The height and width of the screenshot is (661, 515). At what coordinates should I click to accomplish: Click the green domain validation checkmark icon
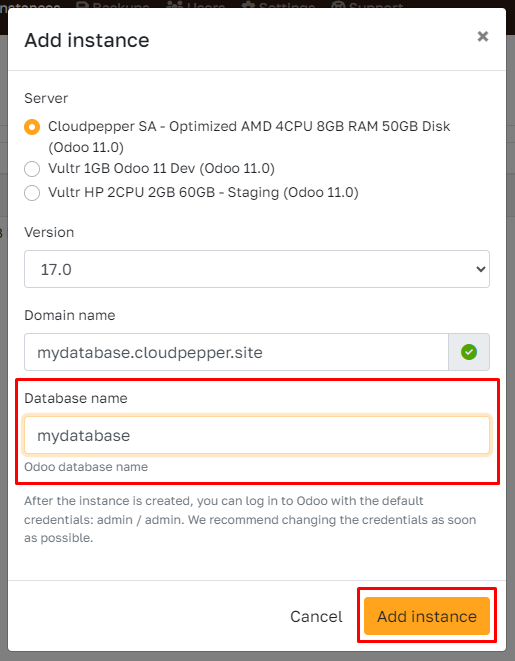tap(469, 352)
